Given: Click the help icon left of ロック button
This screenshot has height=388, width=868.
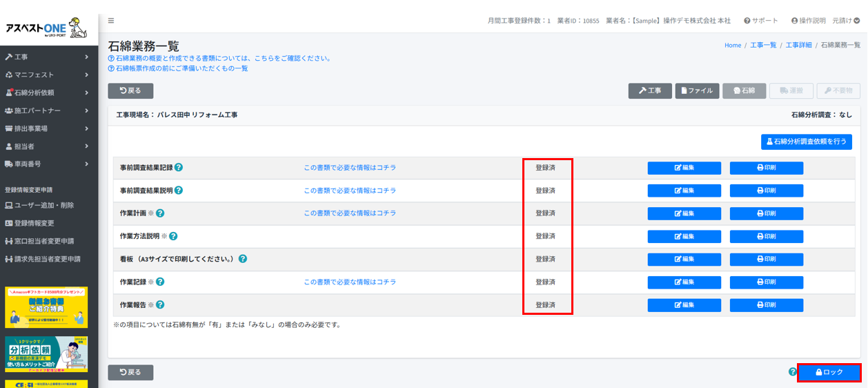Looking at the screenshot, I should click(793, 371).
